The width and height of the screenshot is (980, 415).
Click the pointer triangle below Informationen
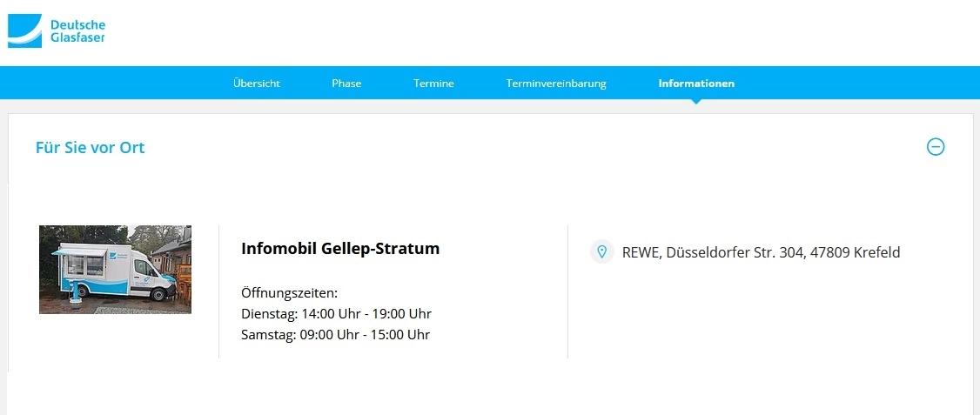pyautogui.click(x=696, y=102)
